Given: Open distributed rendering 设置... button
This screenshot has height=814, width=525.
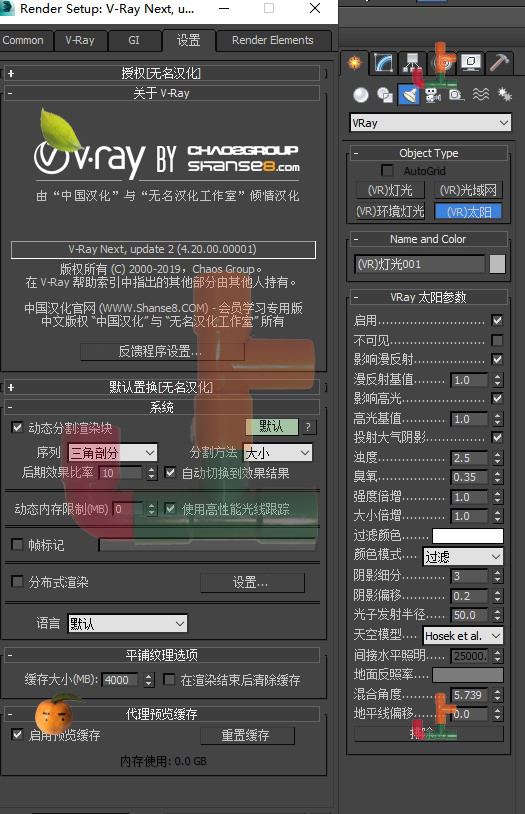Looking at the screenshot, I should click(x=252, y=582).
